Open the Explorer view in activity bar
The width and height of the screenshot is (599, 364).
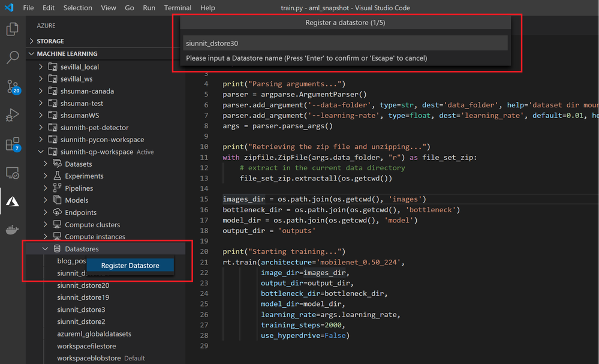point(12,29)
